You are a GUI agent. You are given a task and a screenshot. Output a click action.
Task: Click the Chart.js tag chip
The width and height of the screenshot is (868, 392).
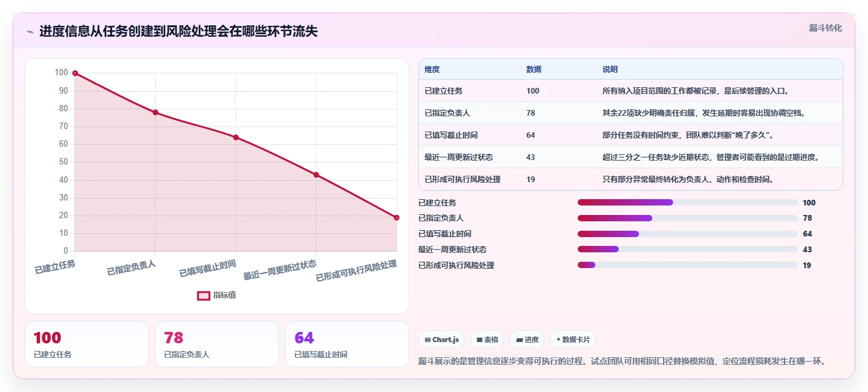pos(442,340)
